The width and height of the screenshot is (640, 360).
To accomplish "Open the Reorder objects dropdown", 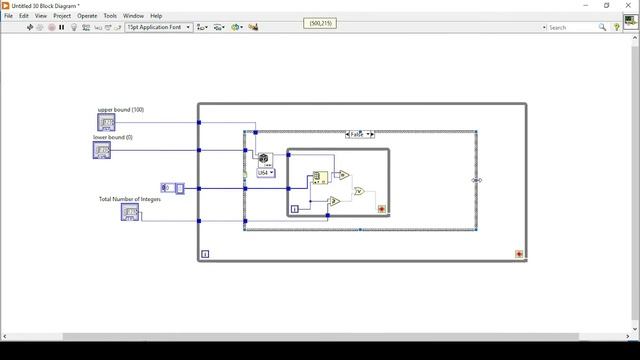I will click(237, 27).
